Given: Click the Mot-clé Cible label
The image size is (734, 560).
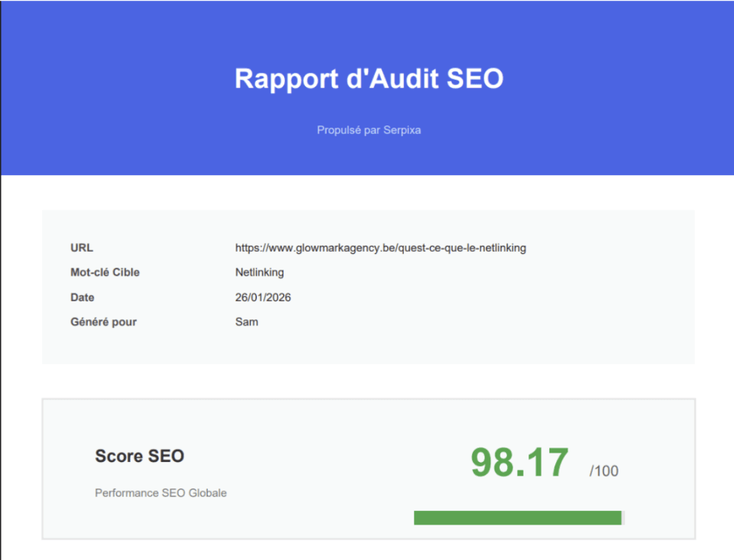Looking at the screenshot, I should point(105,272).
